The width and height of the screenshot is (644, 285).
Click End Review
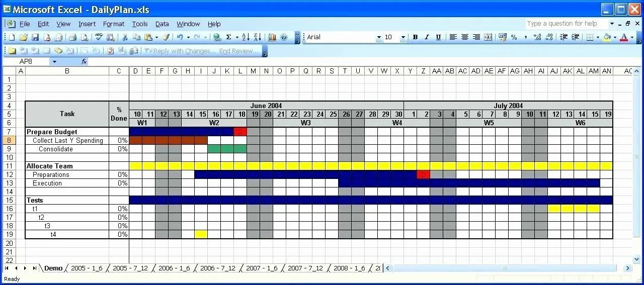(x=239, y=51)
